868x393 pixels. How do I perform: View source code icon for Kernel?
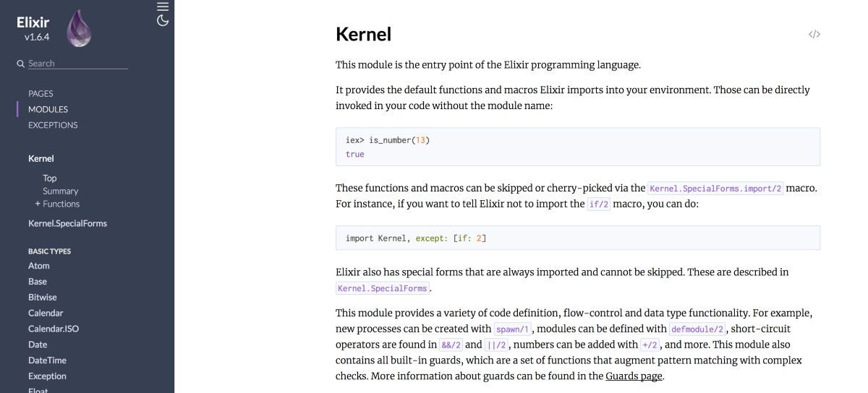click(814, 34)
